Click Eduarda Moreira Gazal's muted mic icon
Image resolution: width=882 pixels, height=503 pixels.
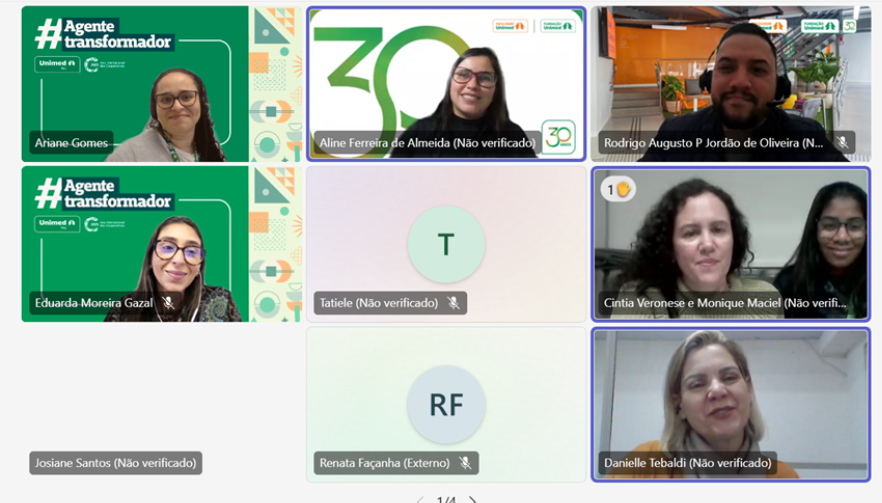click(168, 303)
